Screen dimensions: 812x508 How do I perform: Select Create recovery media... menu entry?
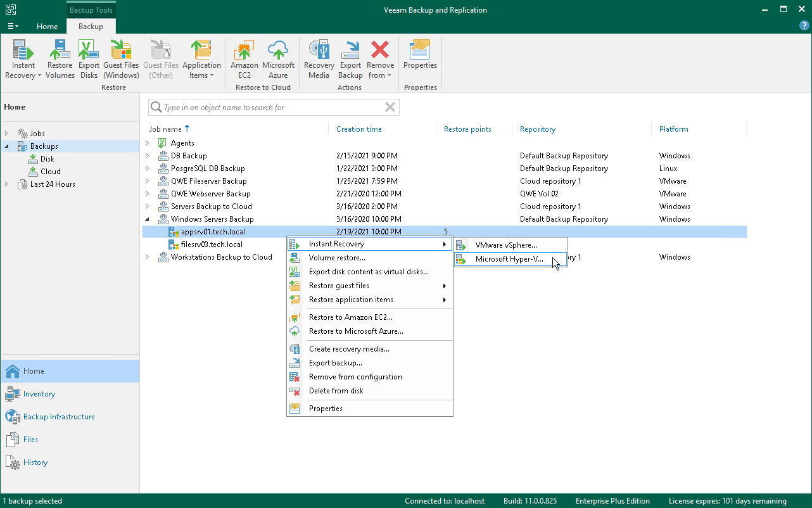pyautogui.click(x=370, y=349)
